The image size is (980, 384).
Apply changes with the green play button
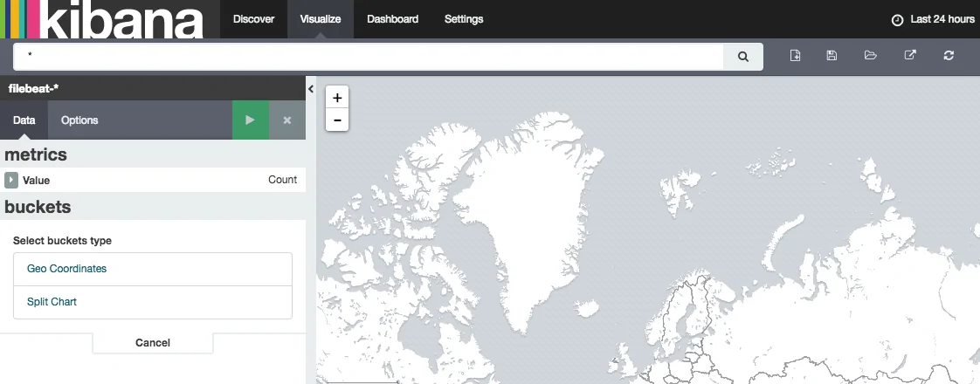250,120
